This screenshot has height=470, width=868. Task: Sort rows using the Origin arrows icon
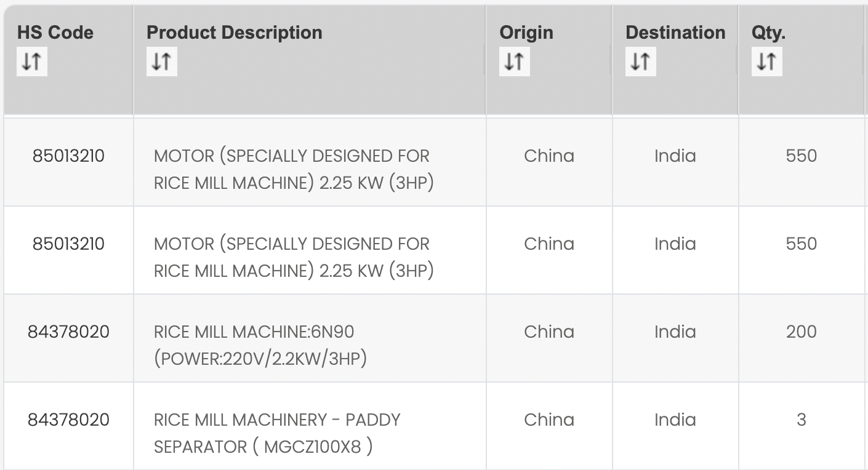pos(515,62)
